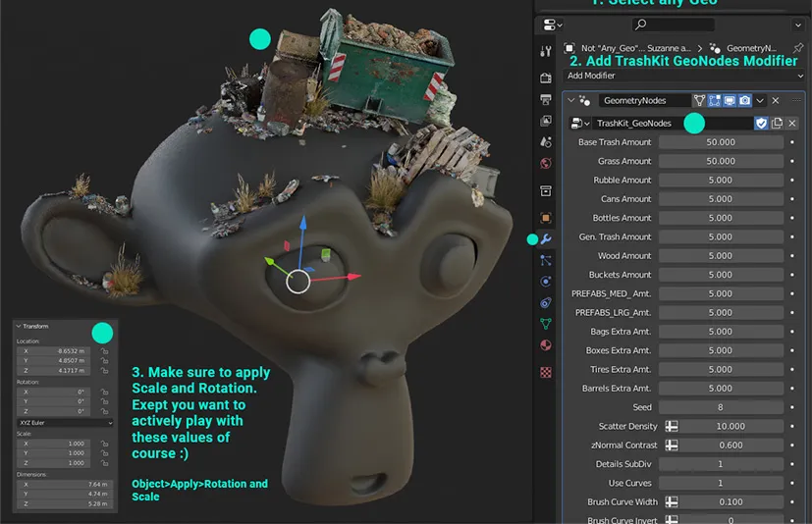Image resolution: width=812 pixels, height=524 pixels.
Task: Toggle attribute input for Scatter Density
Action: (x=672, y=426)
